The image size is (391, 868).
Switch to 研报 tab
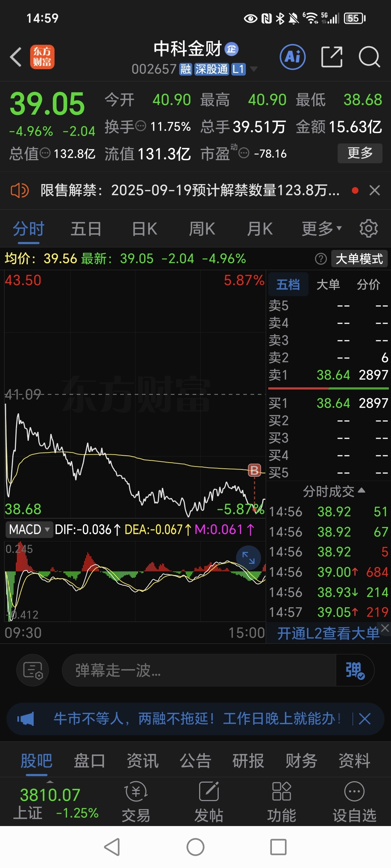[x=248, y=761]
